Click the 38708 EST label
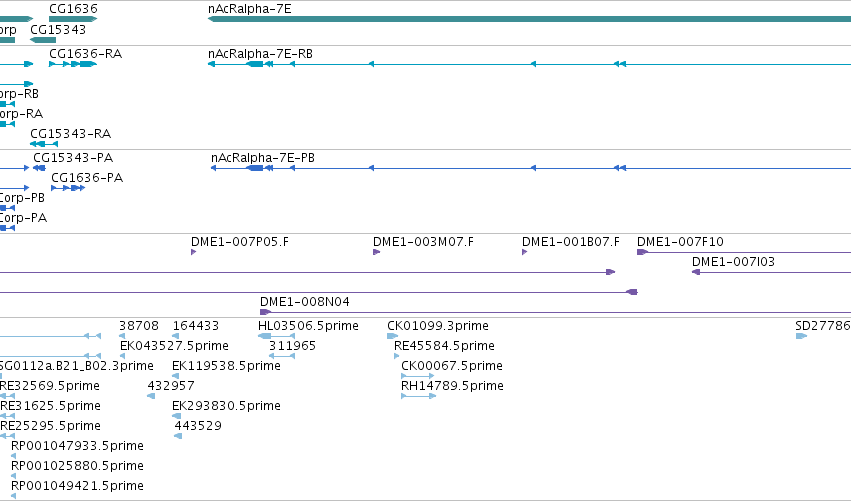The height and width of the screenshot is (501, 851). tap(139, 326)
